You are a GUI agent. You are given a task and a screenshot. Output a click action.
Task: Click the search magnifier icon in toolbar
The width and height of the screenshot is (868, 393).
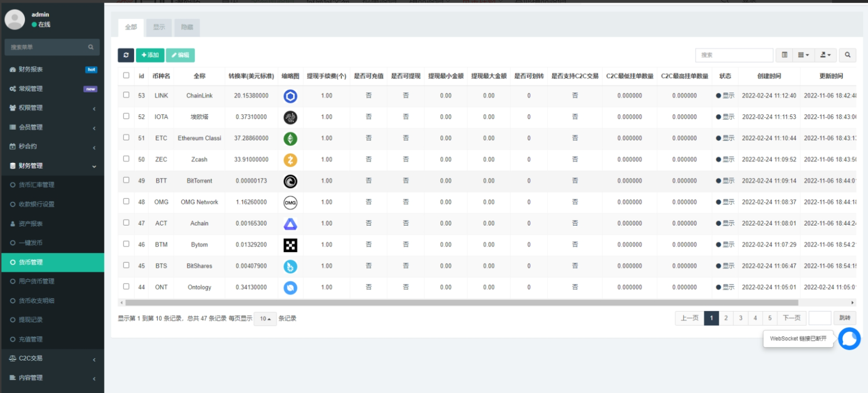point(847,55)
